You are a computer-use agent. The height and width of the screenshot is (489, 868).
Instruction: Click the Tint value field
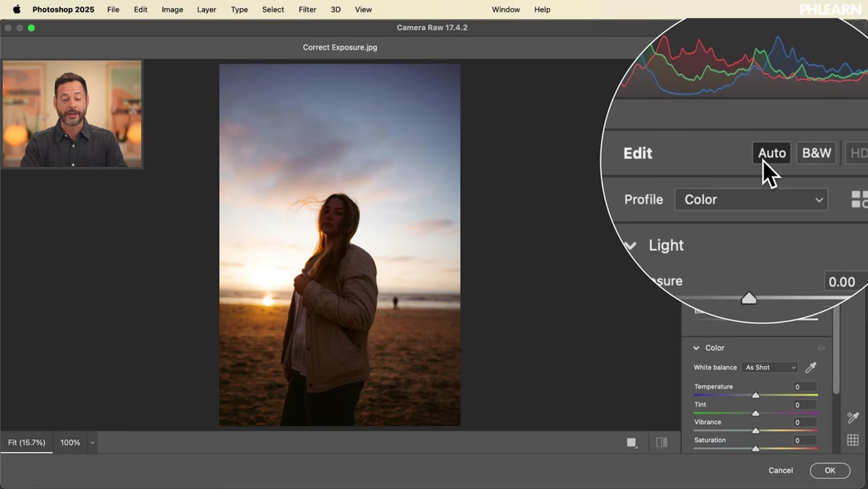coord(806,405)
